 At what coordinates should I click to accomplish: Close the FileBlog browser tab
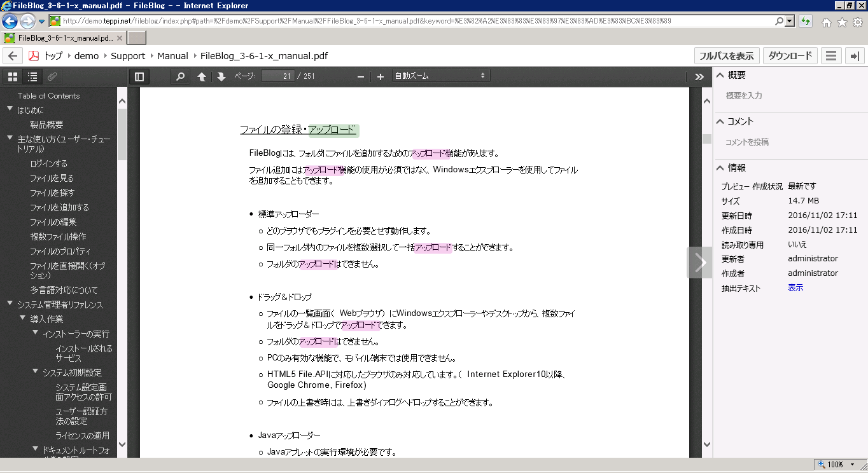[x=120, y=38]
